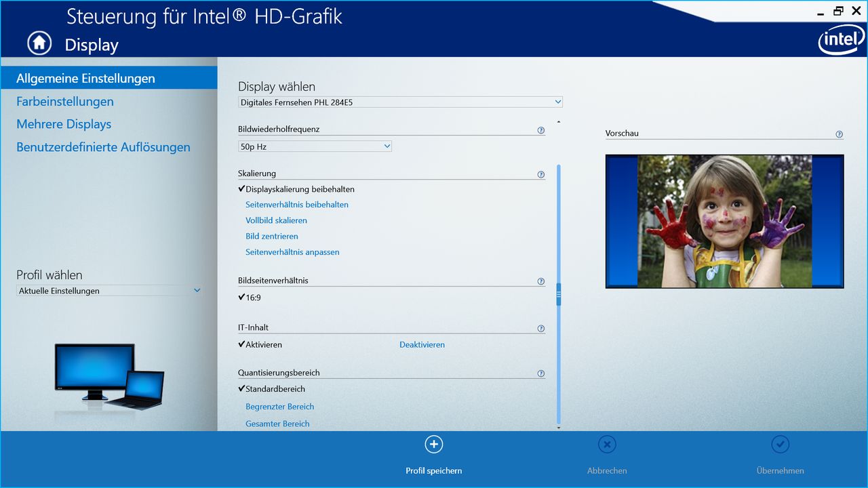Select Seitenverhältnis anpassen option

[x=292, y=252]
